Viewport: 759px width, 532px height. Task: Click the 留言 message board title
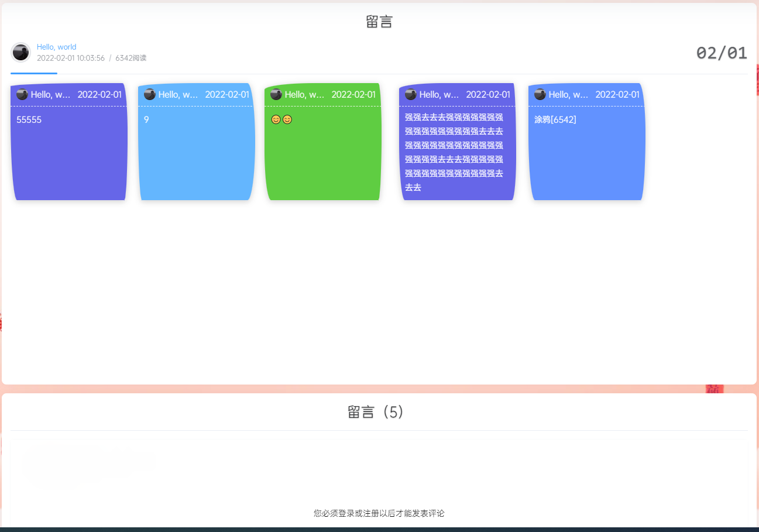(379, 20)
